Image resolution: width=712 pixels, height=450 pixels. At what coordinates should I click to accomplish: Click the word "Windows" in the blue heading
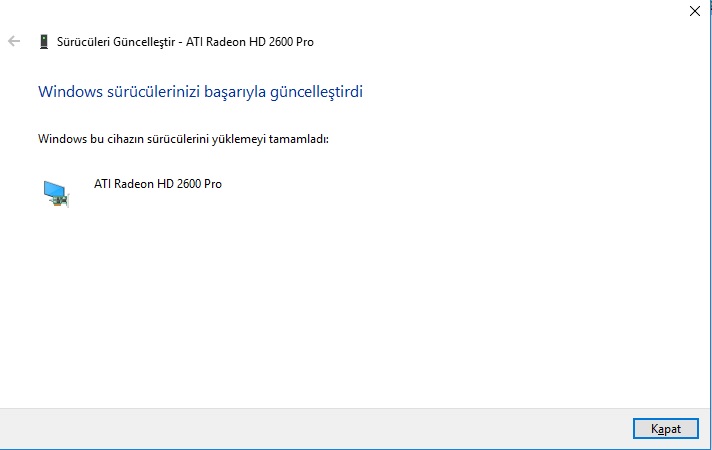[70, 92]
